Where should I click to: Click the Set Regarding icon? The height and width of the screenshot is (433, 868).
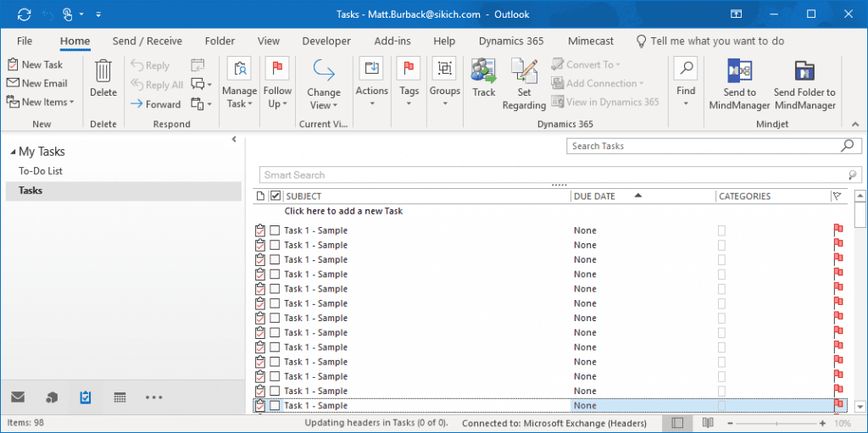pyautogui.click(x=524, y=71)
